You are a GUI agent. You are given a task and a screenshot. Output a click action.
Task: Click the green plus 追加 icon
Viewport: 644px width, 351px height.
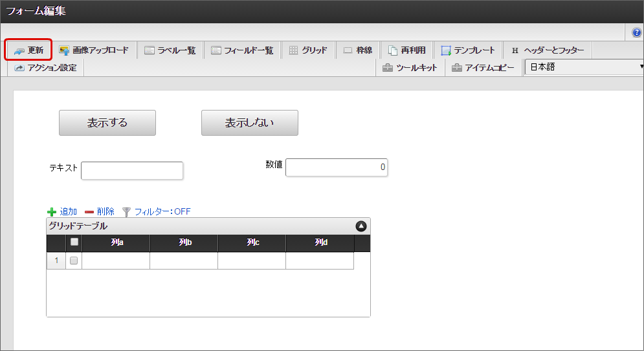coord(52,212)
